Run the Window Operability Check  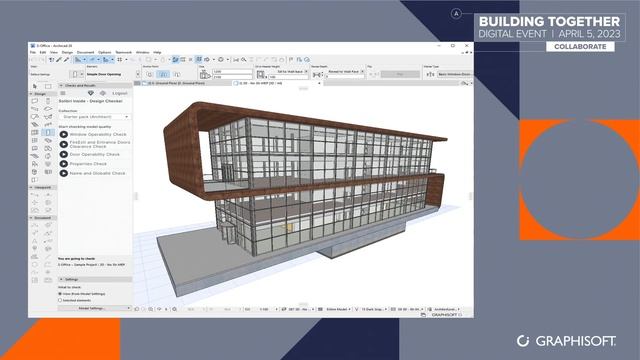point(64,134)
